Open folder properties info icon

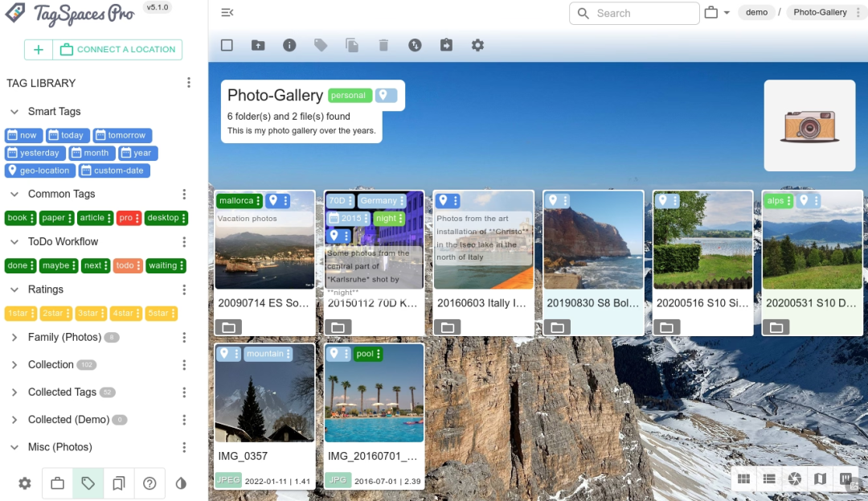289,45
